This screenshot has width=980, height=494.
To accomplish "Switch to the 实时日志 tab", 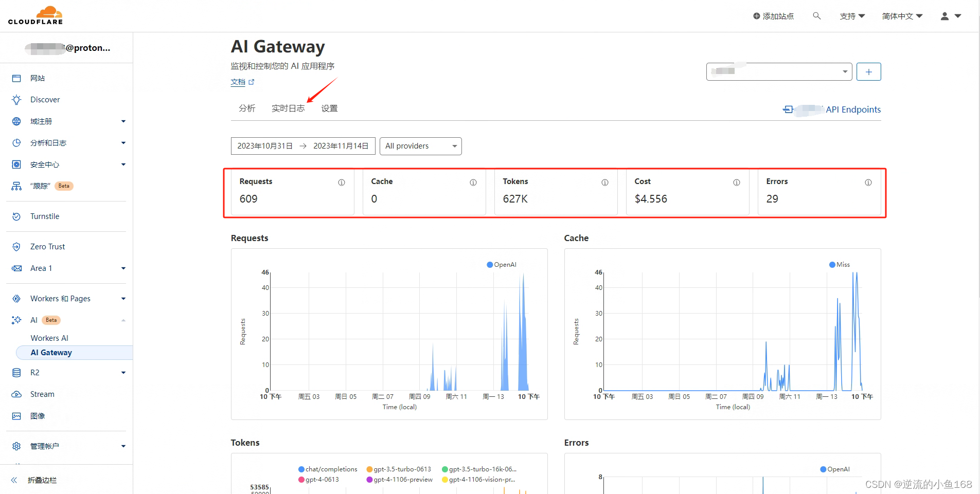I will (x=288, y=108).
